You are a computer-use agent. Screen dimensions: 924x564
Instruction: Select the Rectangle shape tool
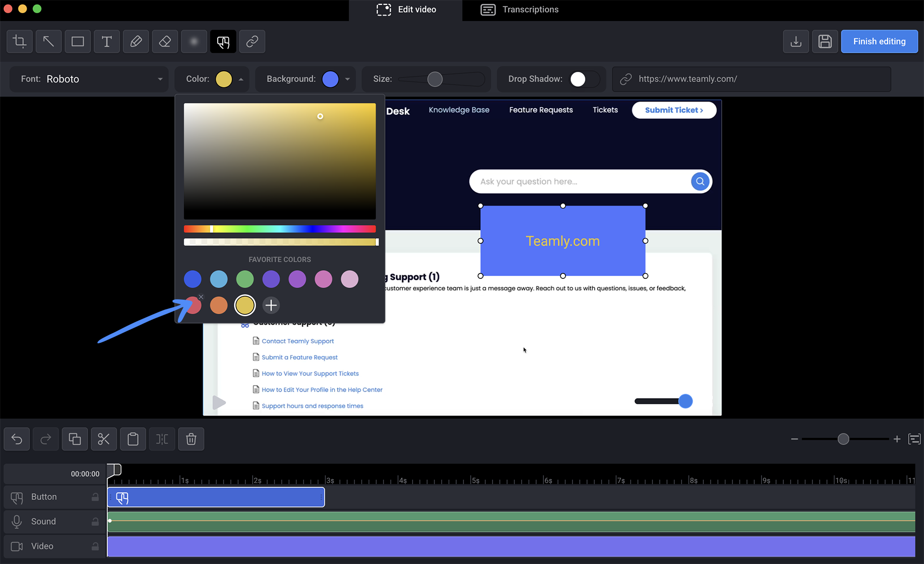[78, 42]
